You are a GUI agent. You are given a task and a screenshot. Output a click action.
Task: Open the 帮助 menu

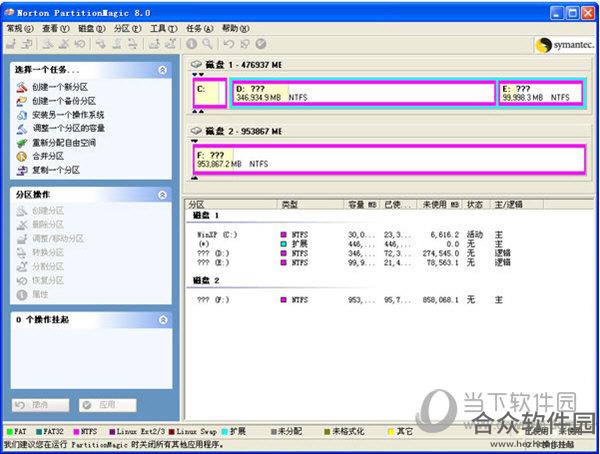[236, 28]
